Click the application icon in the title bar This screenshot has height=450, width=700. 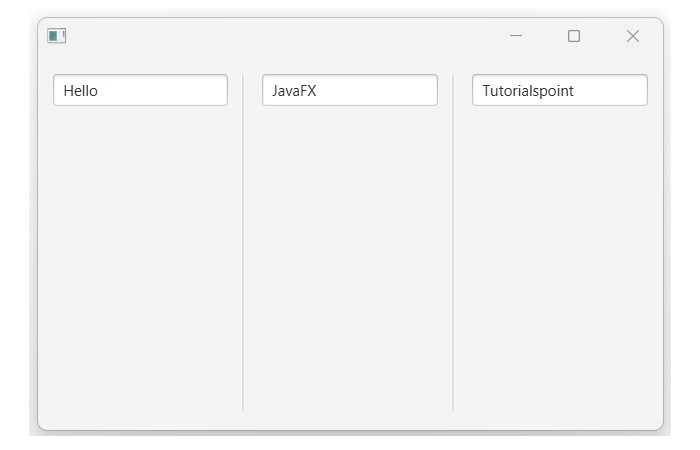pos(56,36)
